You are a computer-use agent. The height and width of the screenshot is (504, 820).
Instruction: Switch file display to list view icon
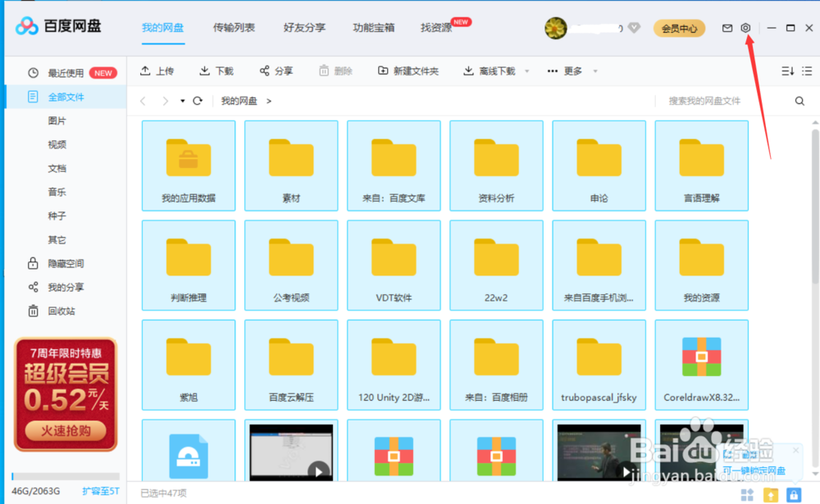tap(807, 71)
